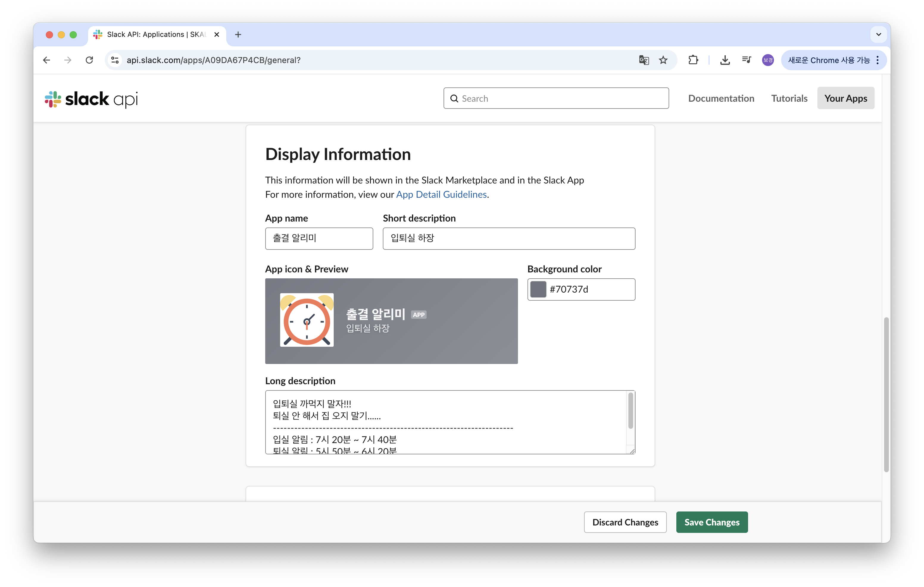Viewport: 924px width, 587px height.
Task: Bookmark this page with the star icon
Action: [663, 60]
